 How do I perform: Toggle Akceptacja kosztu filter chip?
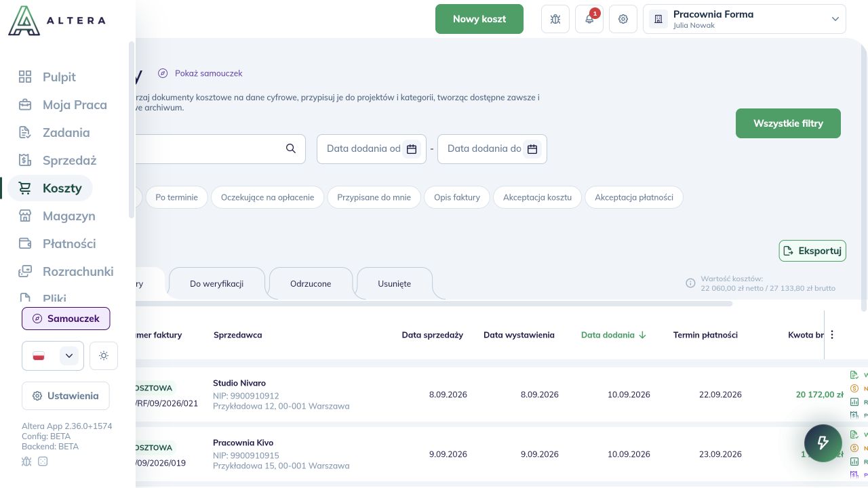coord(537,197)
